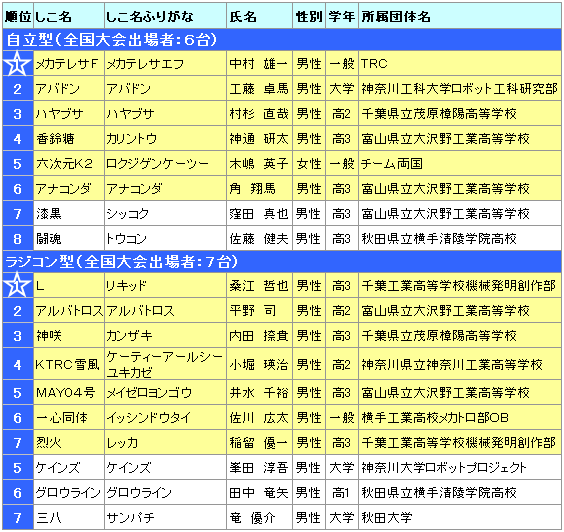
Task: Click the MAY04号 ring-name cell
Action: point(68,392)
